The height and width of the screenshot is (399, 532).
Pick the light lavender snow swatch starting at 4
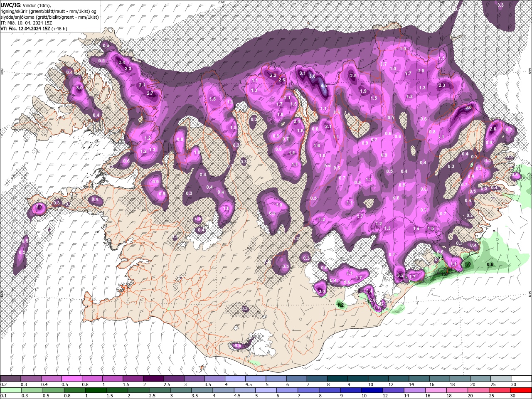235,379
